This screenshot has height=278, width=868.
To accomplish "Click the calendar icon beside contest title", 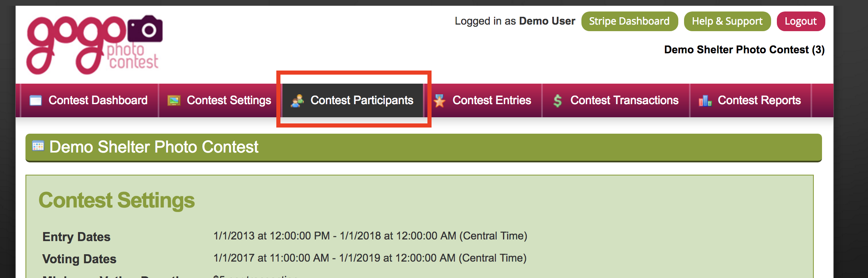I will click(x=38, y=146).
